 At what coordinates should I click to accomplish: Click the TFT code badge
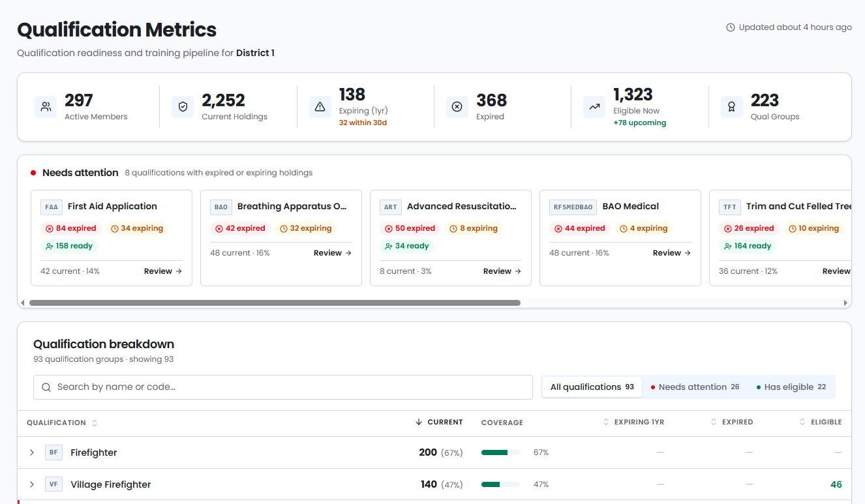click(730, 207)
